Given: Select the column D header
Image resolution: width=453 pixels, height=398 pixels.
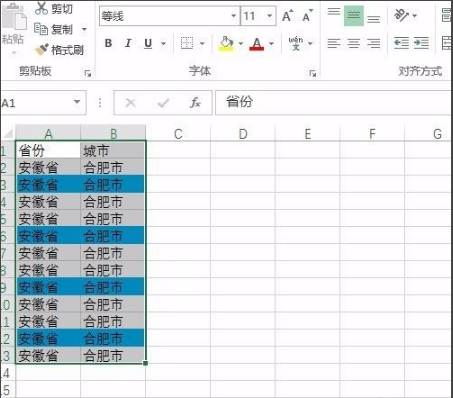Looking at the screenshot, I should coord(243,134).
